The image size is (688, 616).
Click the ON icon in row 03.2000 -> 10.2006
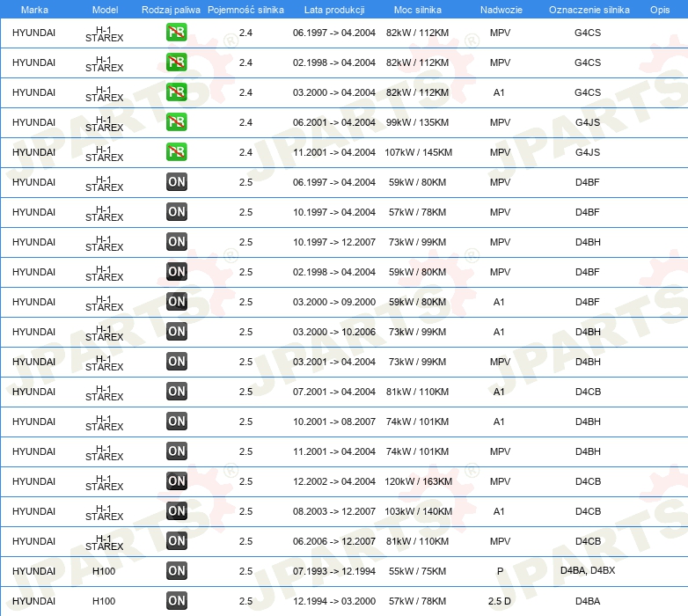176,331
